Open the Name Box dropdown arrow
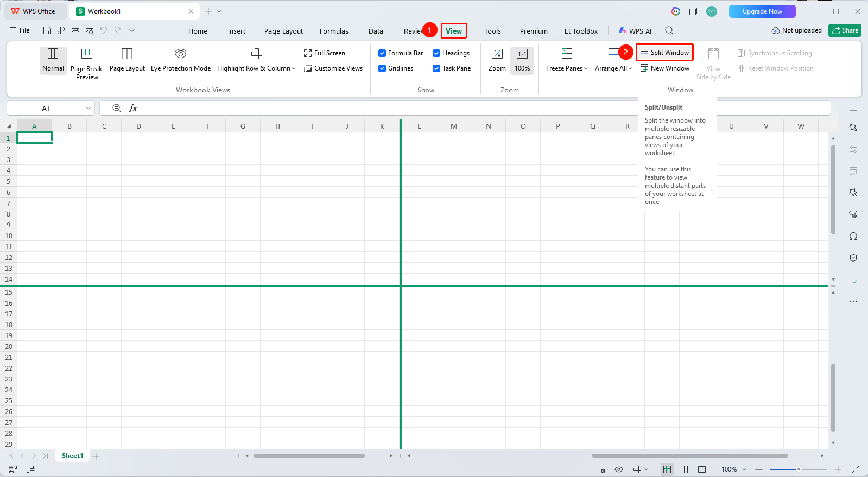868x477 pixels. tap(88, 108)
